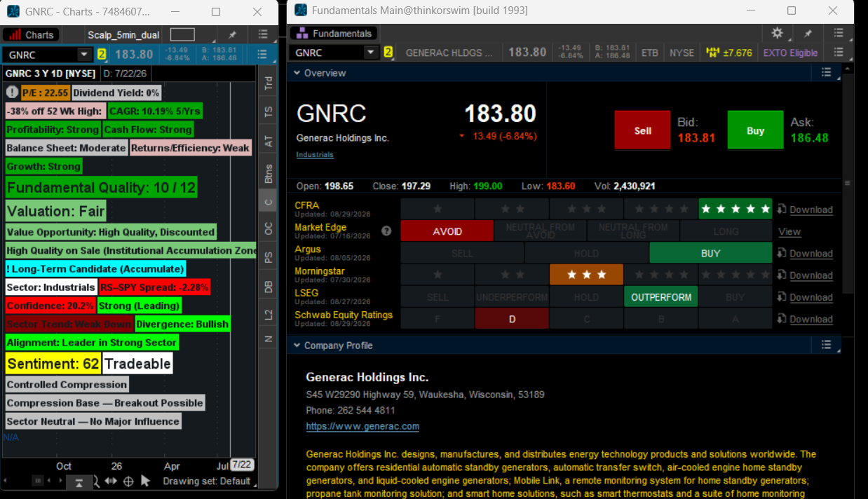Open GNRC symbol dropdown in Fundamentals window
The height and width of the screenshot is (499, 868).
click(372, 53)
